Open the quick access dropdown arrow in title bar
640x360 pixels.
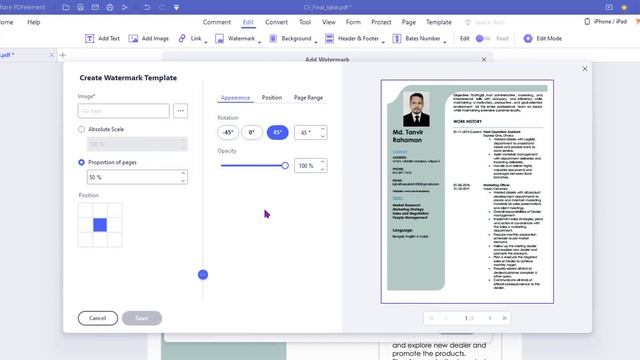point(176,7)
